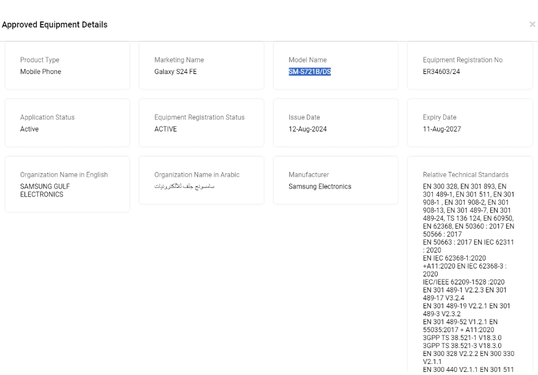
Task: Select the 'Samsung Electronics' manufacturer value
Action: pyautogui.click(x=320, y=186)
